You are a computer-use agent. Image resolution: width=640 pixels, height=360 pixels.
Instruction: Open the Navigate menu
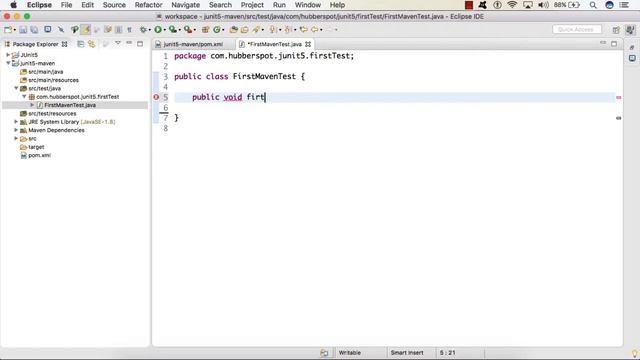tap(185, 5)
